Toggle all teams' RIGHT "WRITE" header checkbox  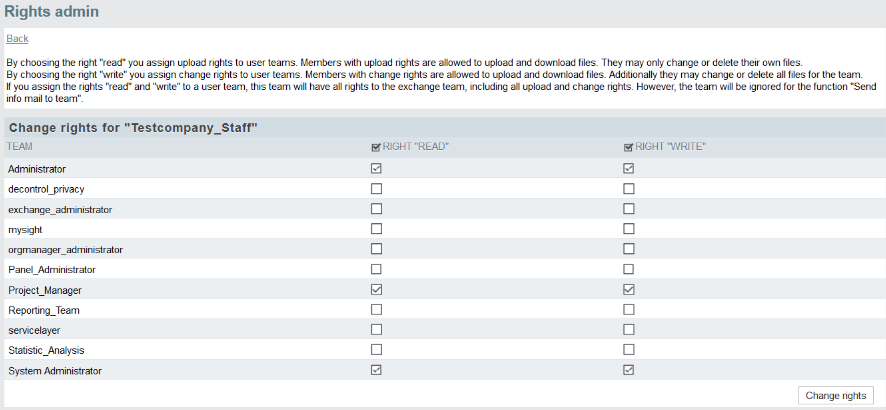pos(628,148)
